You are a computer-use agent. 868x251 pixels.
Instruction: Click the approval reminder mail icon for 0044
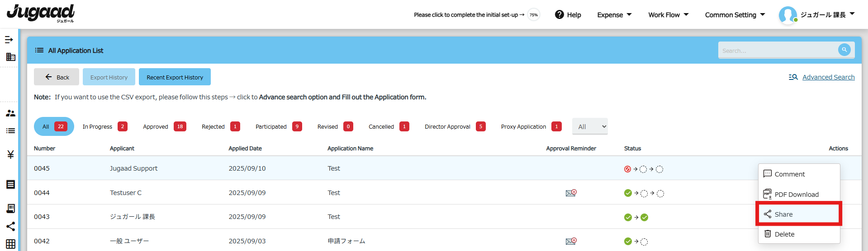point(571,193)
